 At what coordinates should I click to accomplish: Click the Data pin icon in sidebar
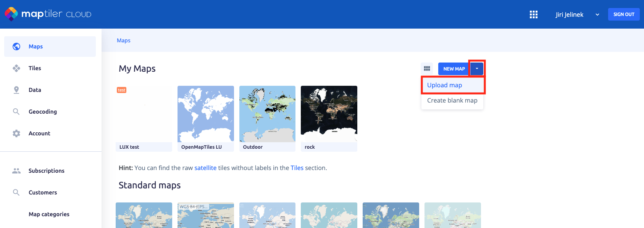click(16, 90)
